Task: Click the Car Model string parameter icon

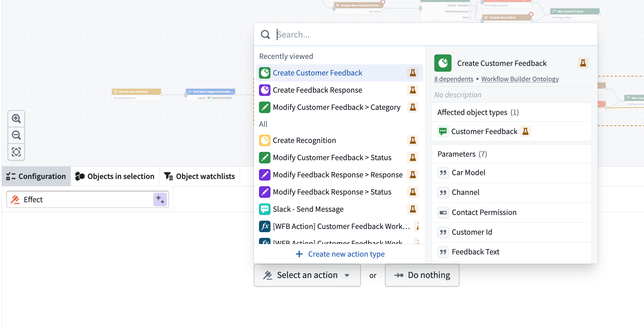Action: pyautogui.click(x=443, y=173)
